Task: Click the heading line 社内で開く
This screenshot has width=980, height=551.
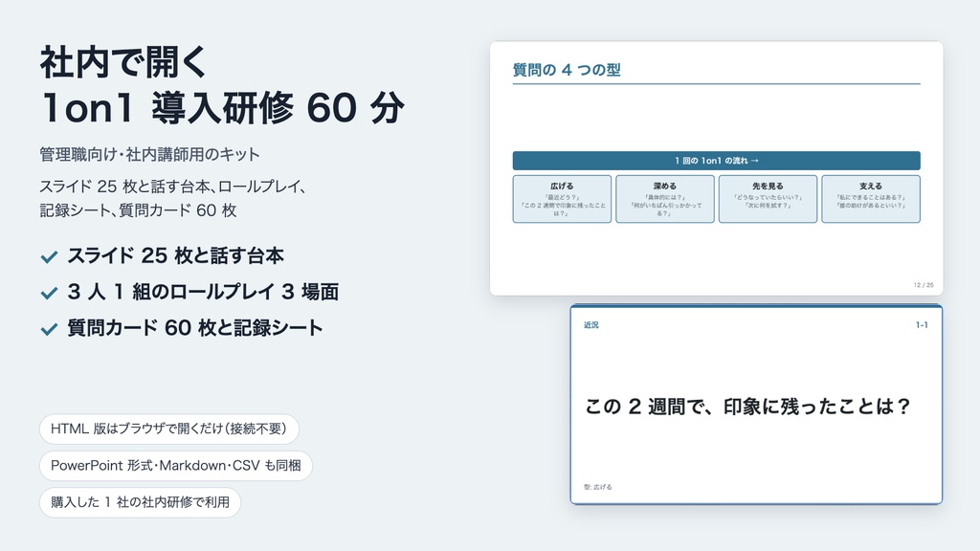Action: tap(123, 62)
